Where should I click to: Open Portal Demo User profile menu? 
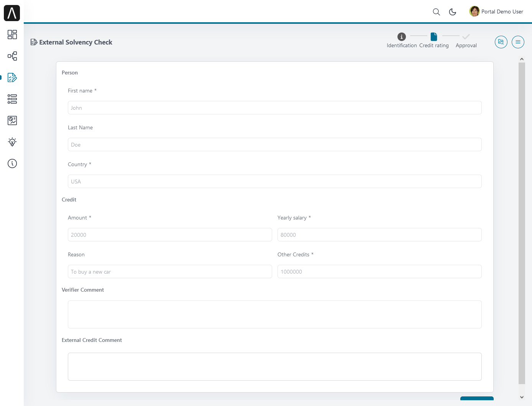click(496, 12)
